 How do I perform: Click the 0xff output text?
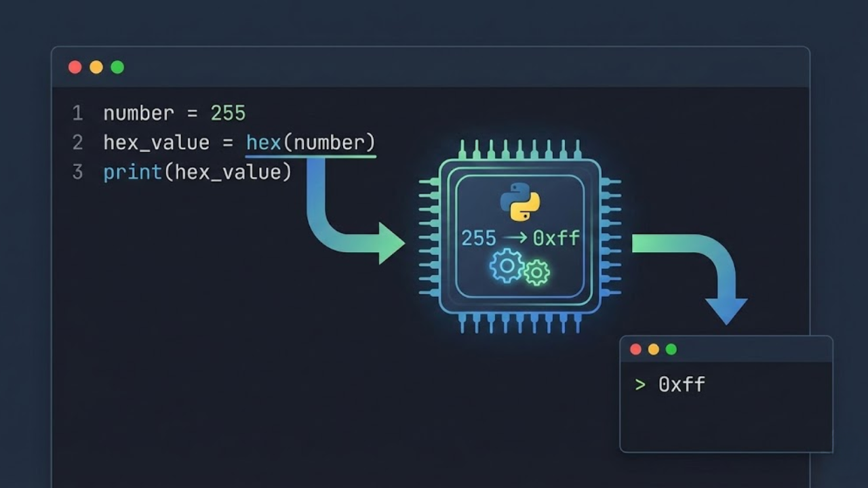[x=682, y=385]
